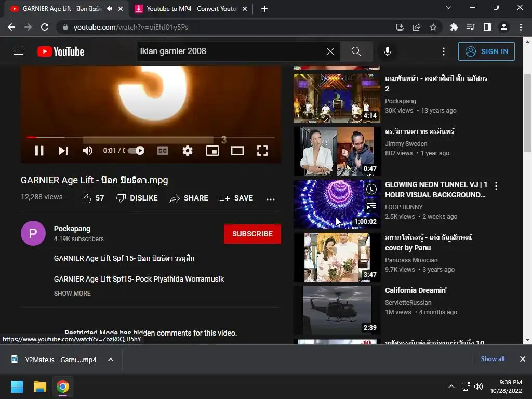This screenshot has height=399, width=532.
Task: Click the DISLIKE button
Action: click(x=137, y=198)
